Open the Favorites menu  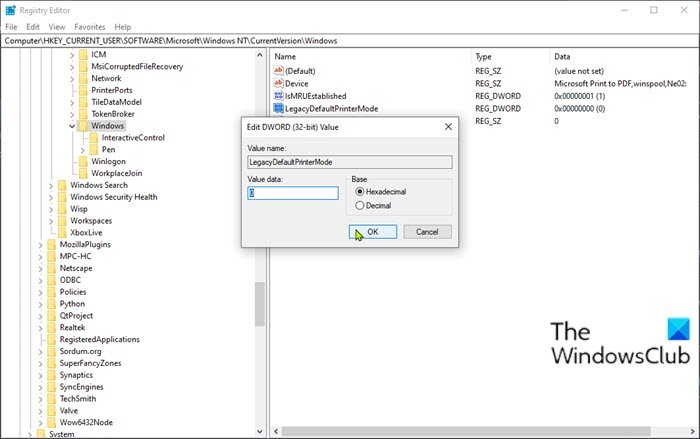click(90, 27)
